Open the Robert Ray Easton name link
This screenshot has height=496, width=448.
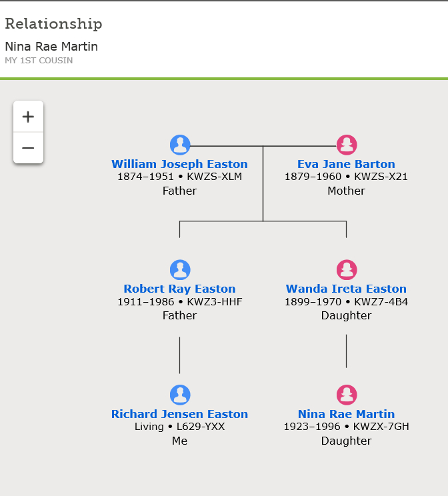pyautogui.click(x=179, y=289)
